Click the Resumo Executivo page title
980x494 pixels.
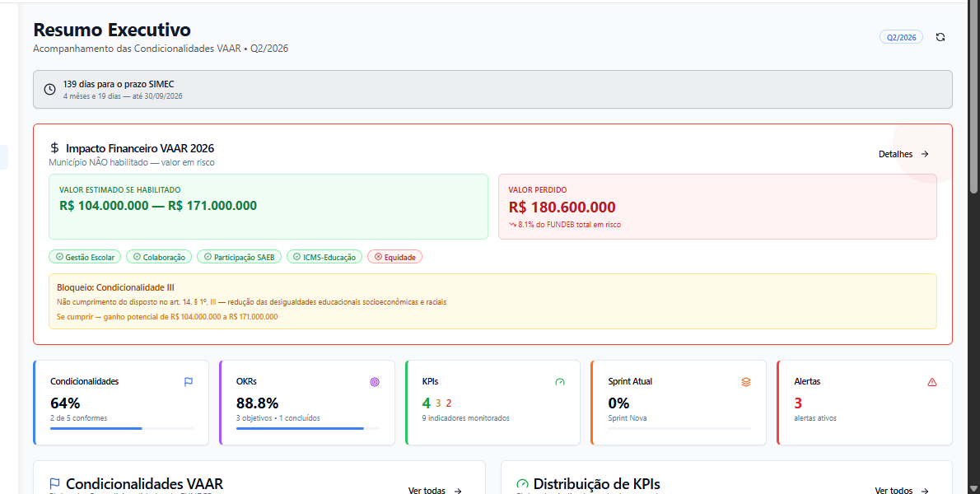click(112, 30)
